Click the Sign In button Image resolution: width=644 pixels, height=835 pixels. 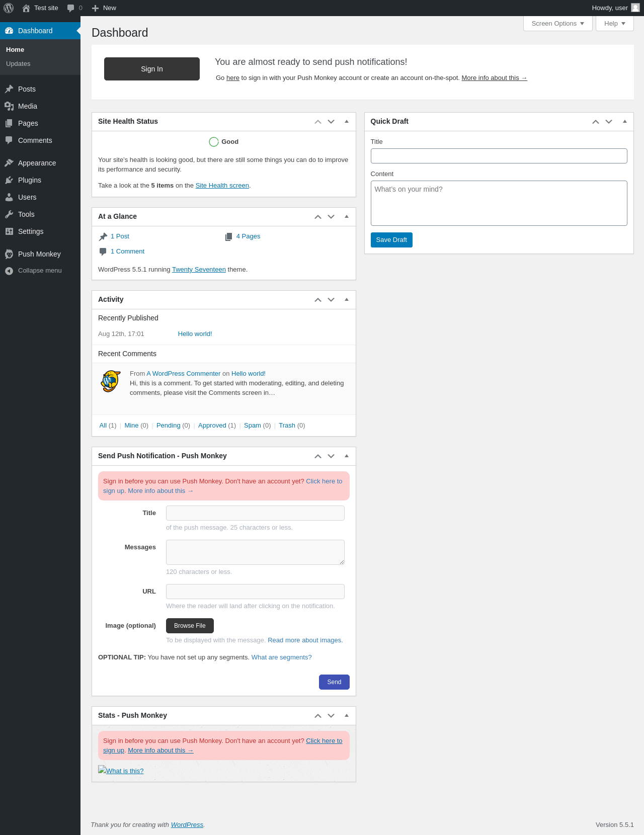[152, 69]
